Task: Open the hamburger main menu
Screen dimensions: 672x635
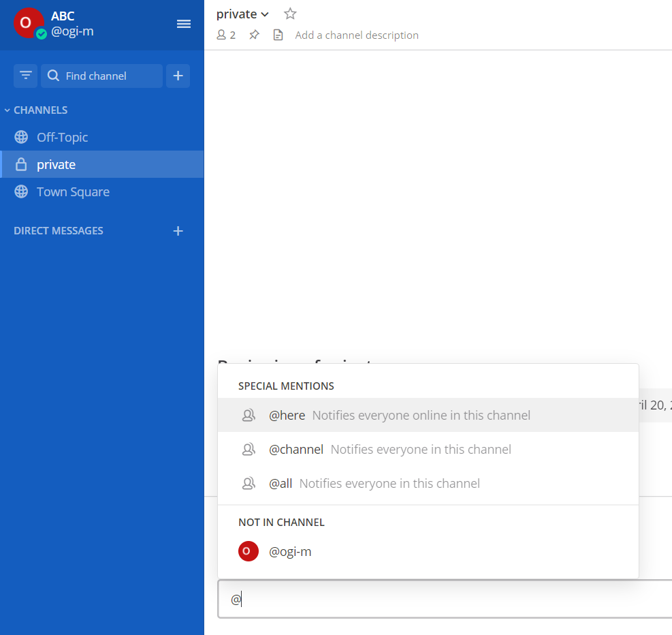Action: click(183, 24)
